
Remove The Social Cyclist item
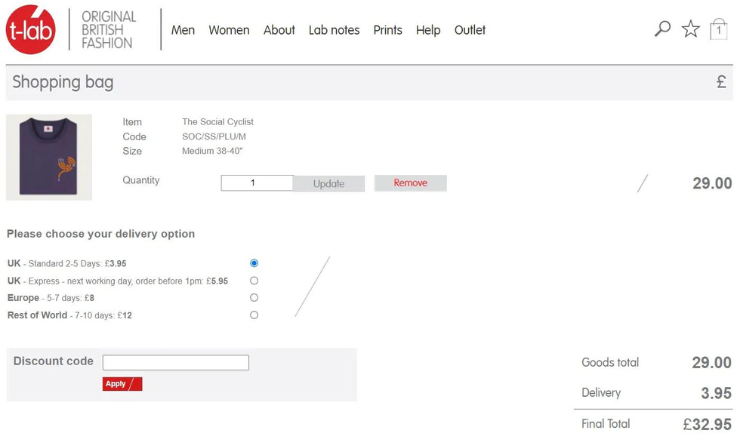[x=411, y=183]
